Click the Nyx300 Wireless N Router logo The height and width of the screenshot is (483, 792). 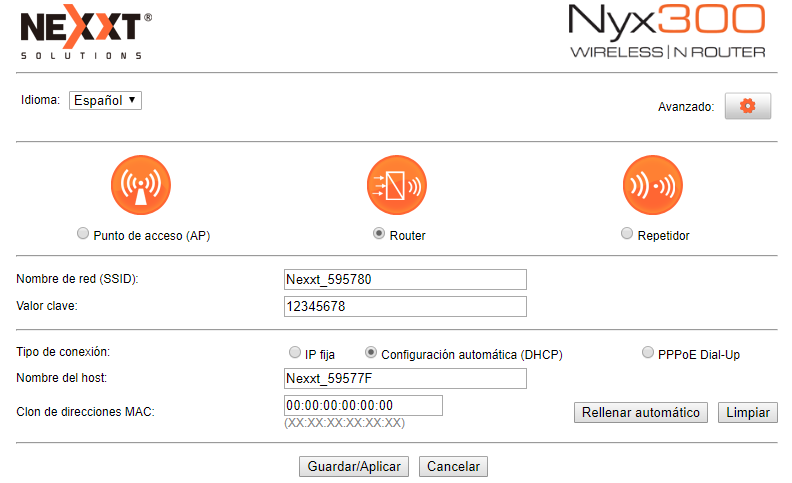pos(667,31)
